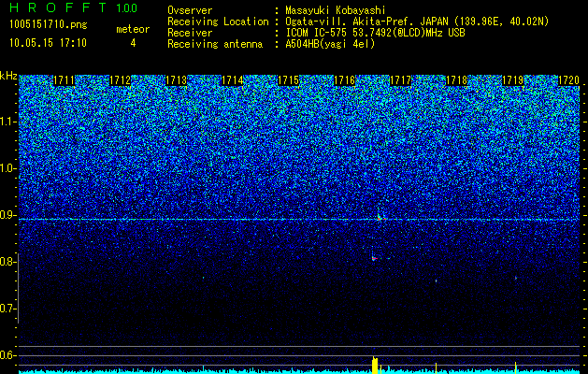
Task: Click the 1715 time marker
Action: point(288,80)
